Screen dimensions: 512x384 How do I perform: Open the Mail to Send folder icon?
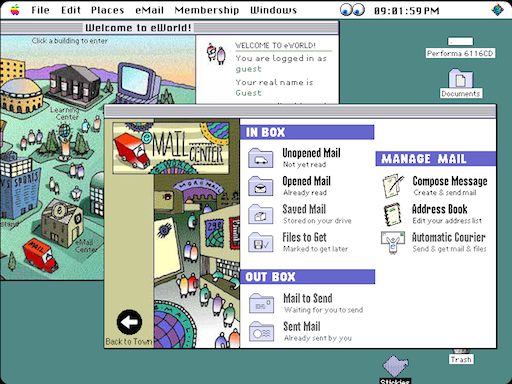coord(262,303)
